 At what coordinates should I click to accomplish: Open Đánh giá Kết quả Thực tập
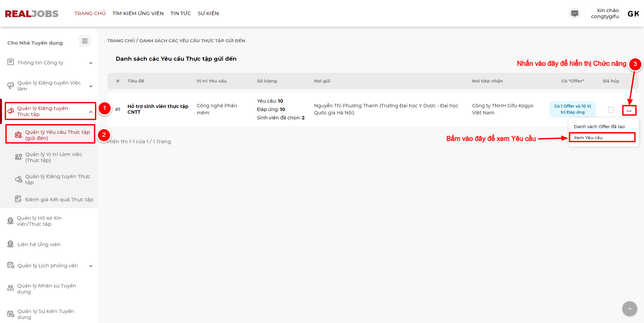click(x=59, y=200)
